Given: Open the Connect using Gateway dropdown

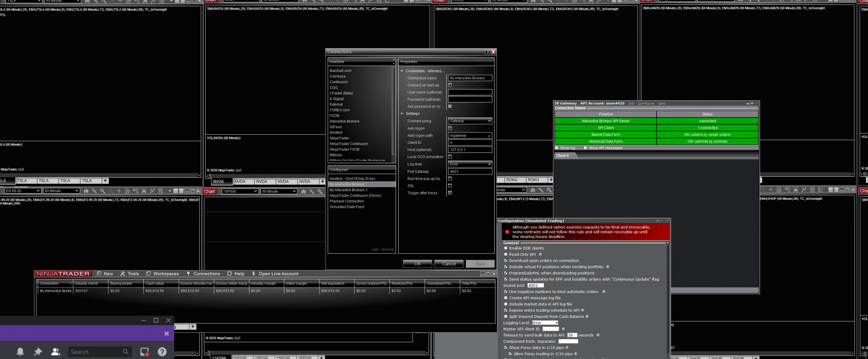Looking at the screenshot, I should point(470,121).
